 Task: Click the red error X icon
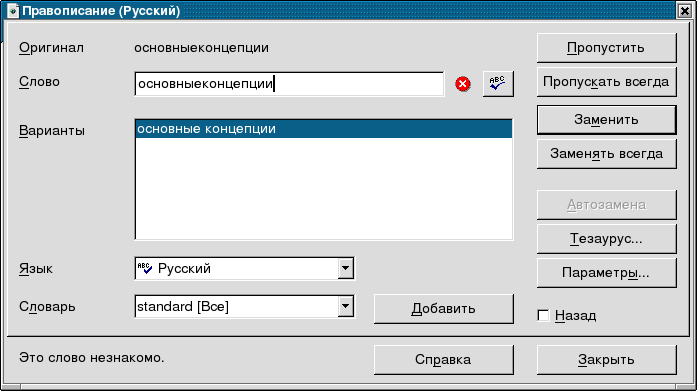[x=463, y=84]
